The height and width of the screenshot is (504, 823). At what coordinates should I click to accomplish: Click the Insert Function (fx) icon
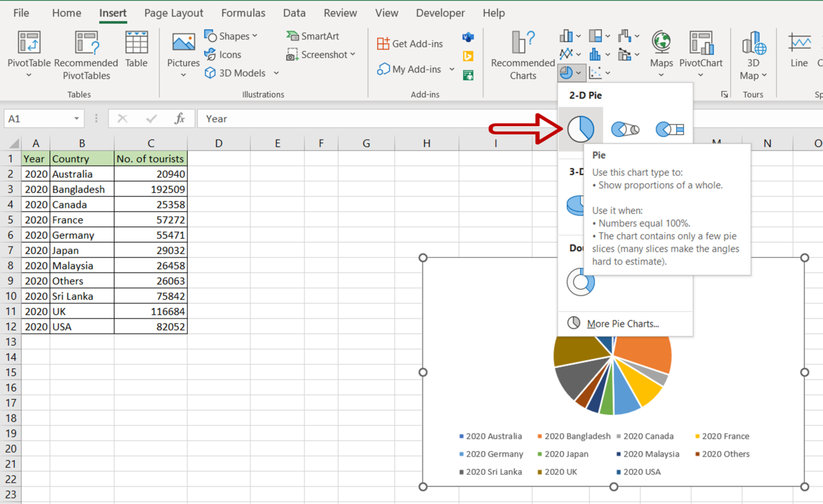pyautogui.click(x=179, y=118)
